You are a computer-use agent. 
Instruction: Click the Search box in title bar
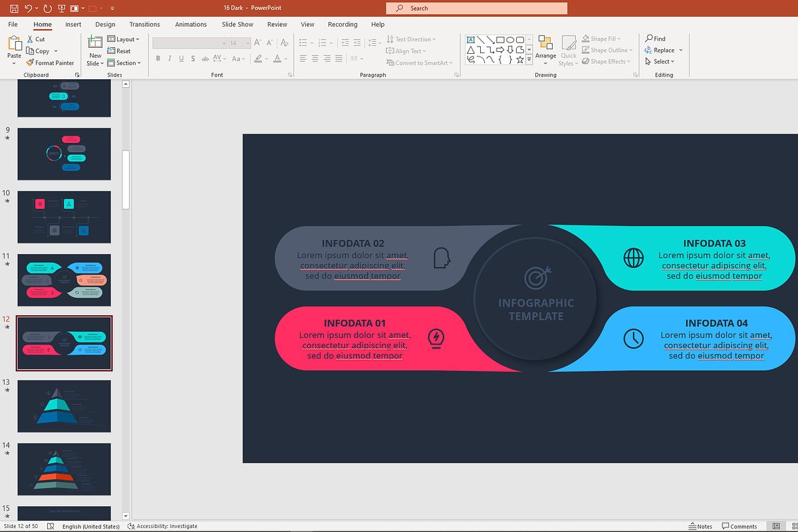476,8
